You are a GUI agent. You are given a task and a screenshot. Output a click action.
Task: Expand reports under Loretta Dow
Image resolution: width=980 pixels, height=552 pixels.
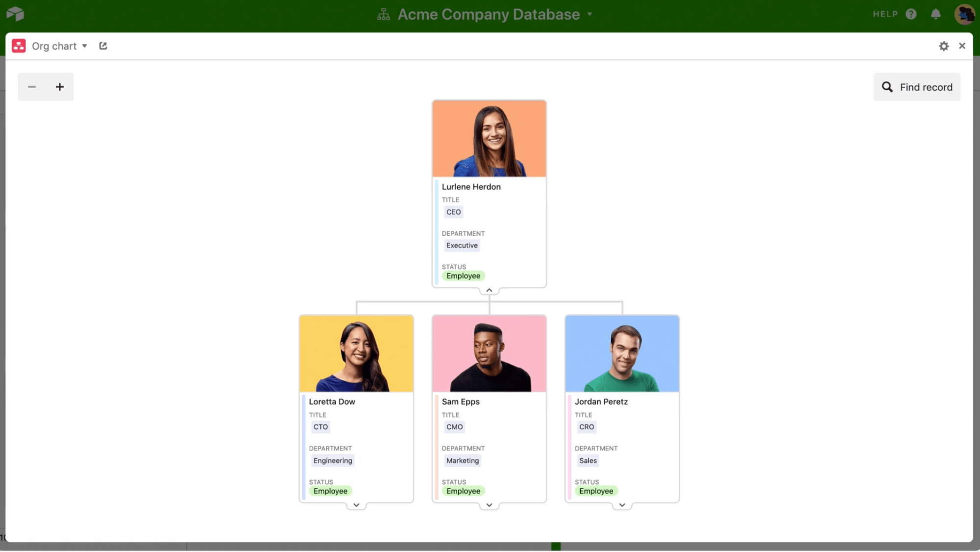pyautogui.click(x=356, y=505)
